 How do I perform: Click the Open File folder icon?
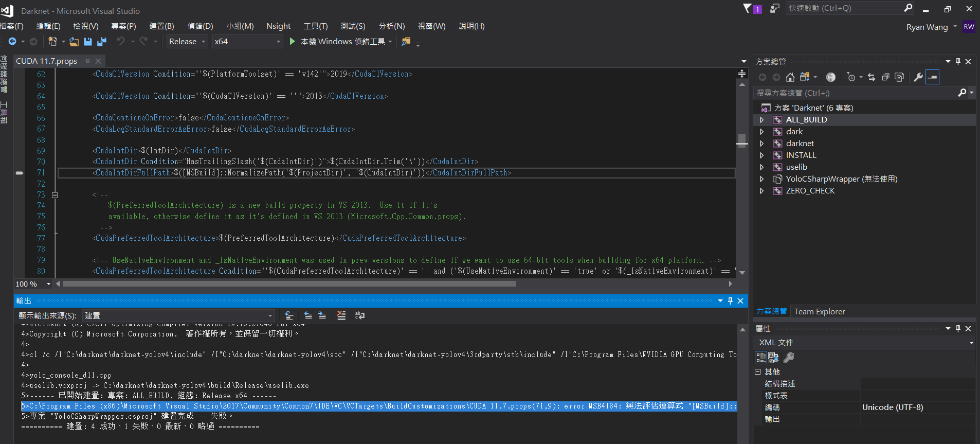pyautogui.click(x=74, y=41)
